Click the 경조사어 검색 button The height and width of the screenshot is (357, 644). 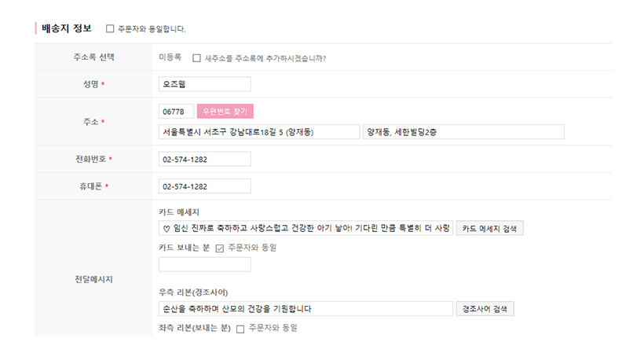[485, 309]
